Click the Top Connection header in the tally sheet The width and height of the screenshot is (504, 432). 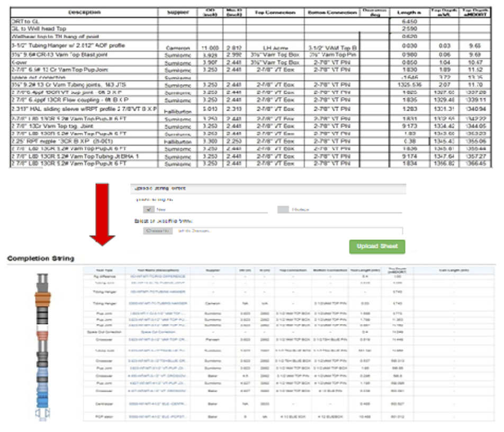pos(275,12)
